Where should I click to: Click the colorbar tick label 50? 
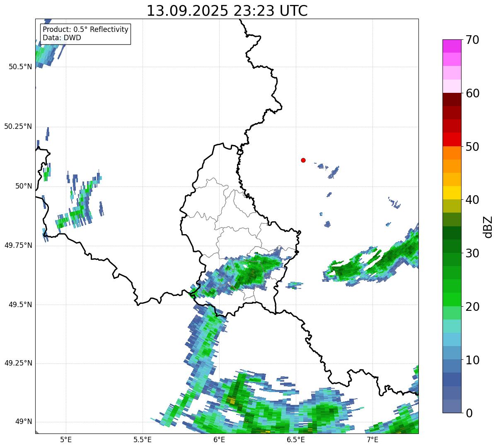(x=472, y=147)
